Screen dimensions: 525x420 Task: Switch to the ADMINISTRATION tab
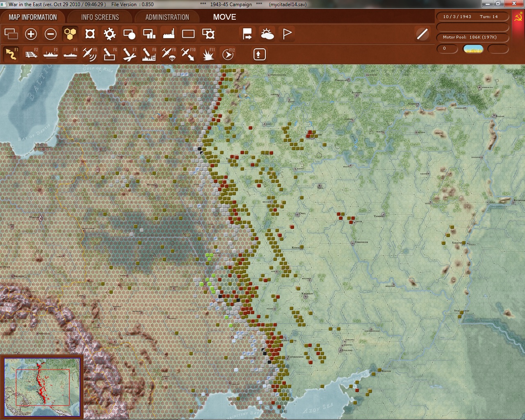[167, 17]
